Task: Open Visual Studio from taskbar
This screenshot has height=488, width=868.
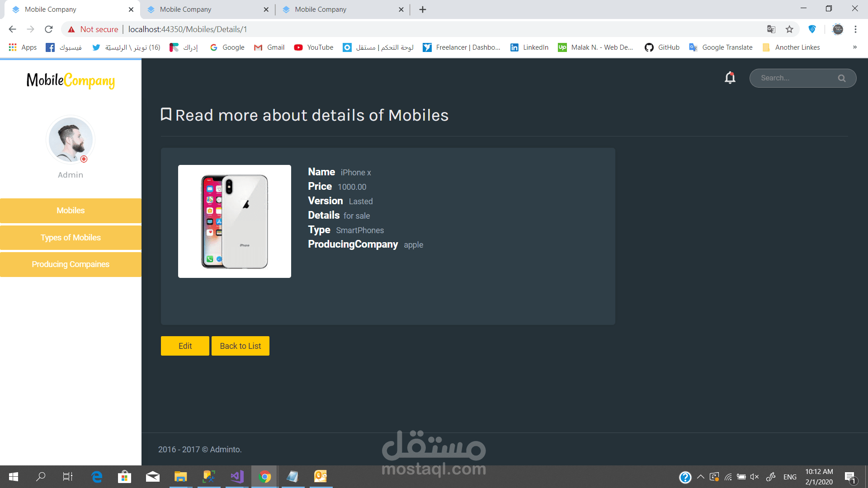Action: coord(237,477)
